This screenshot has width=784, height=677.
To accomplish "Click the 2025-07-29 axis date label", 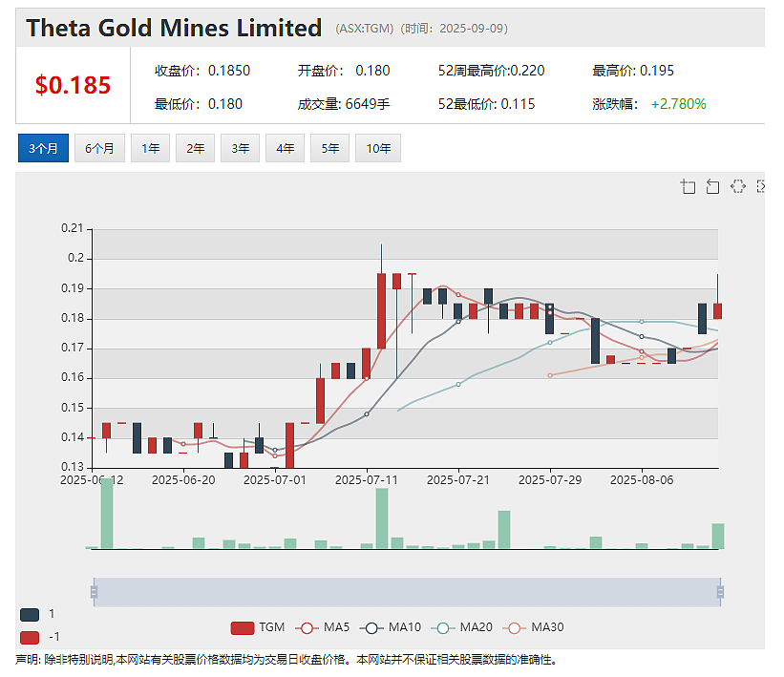I will (550, 480).
